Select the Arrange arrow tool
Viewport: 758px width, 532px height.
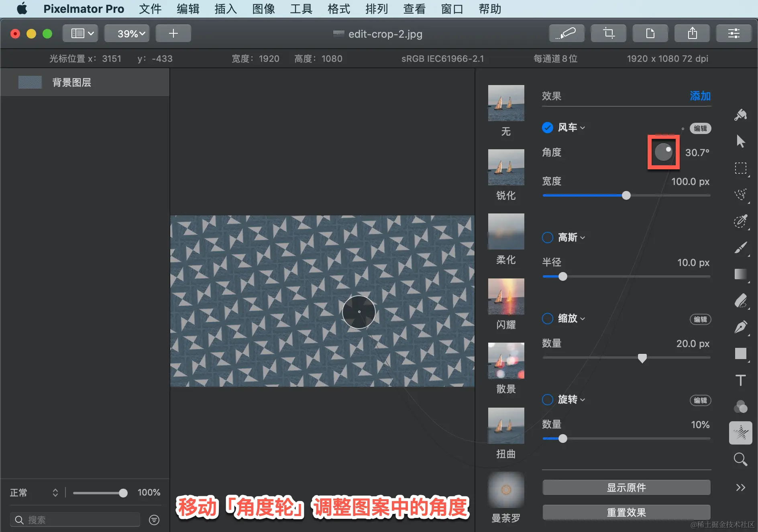[x=740, y=141]
